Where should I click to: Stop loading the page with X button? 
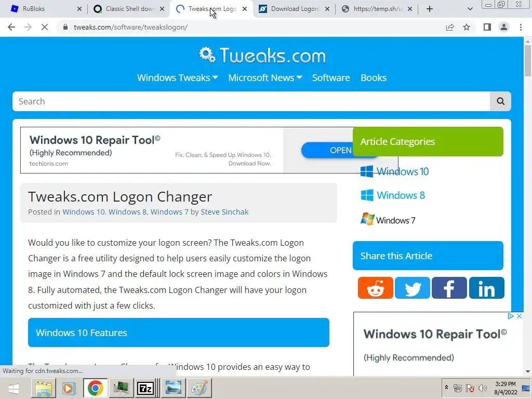[x=45, y=27]
